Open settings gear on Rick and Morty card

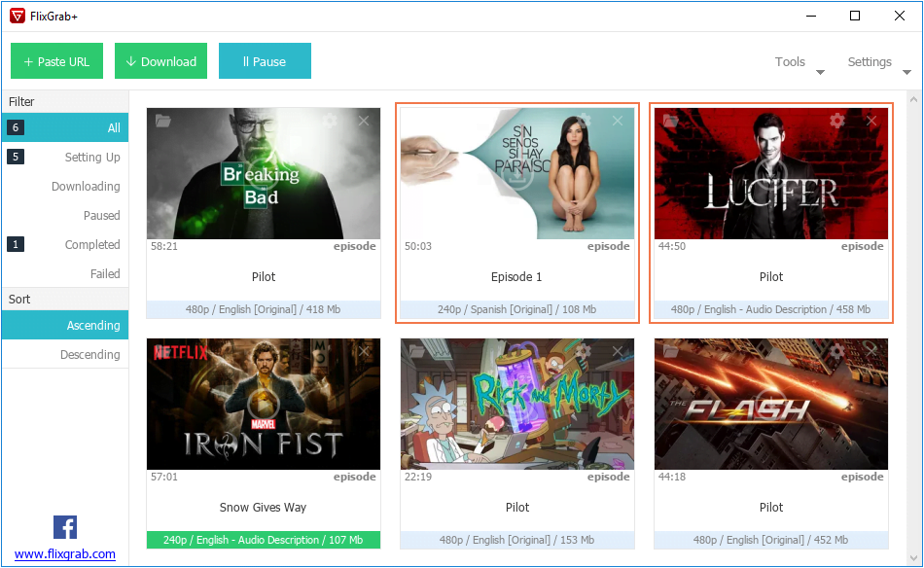(584, 351)
